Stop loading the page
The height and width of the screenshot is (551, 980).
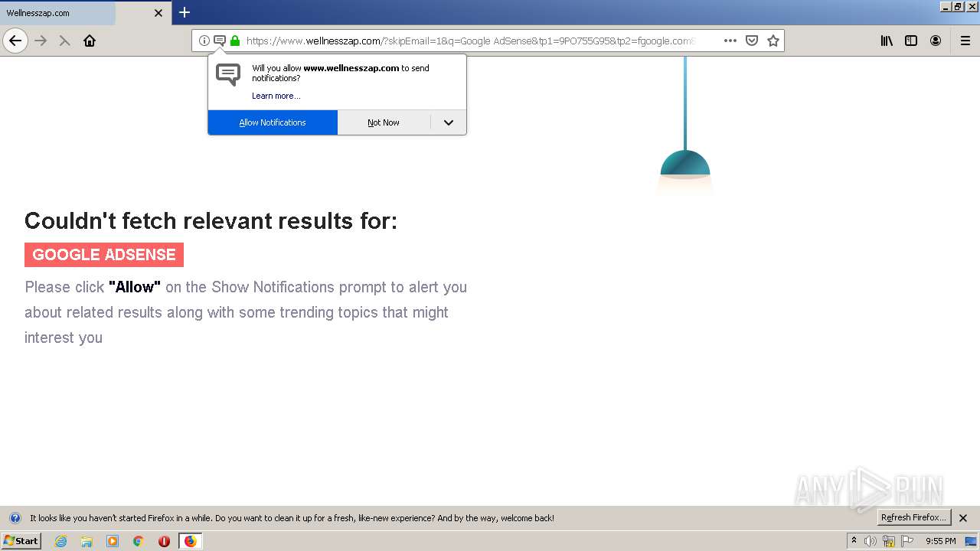tap(65, 41)
